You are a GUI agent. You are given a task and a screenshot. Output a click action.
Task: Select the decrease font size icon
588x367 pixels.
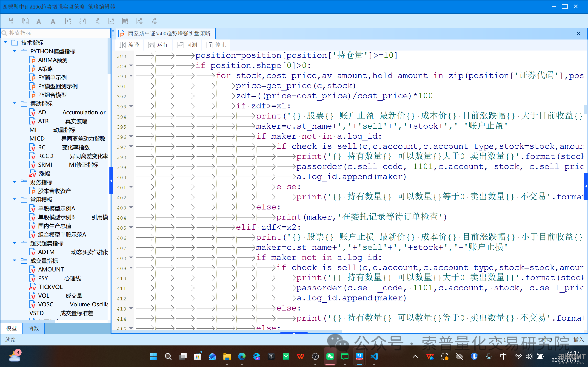click(39, 21)
